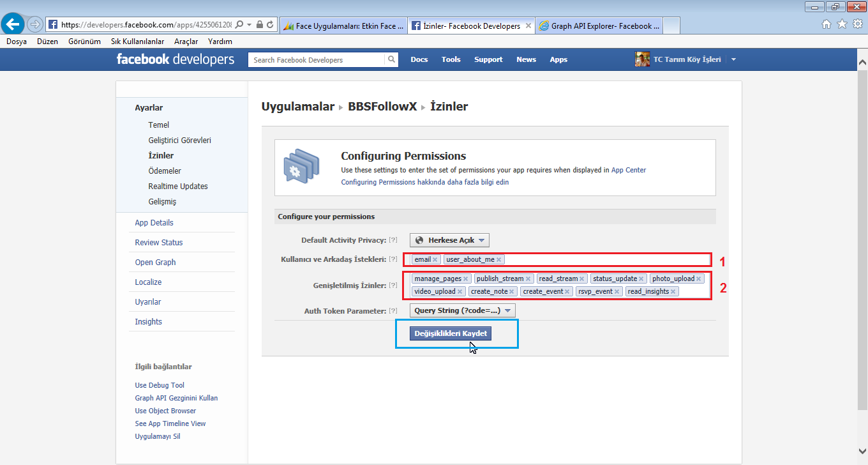The height and width of the screenshot is (465, 868).
Task: Switch to the Face Uygulamaları tab
Action: pos(343,26)
